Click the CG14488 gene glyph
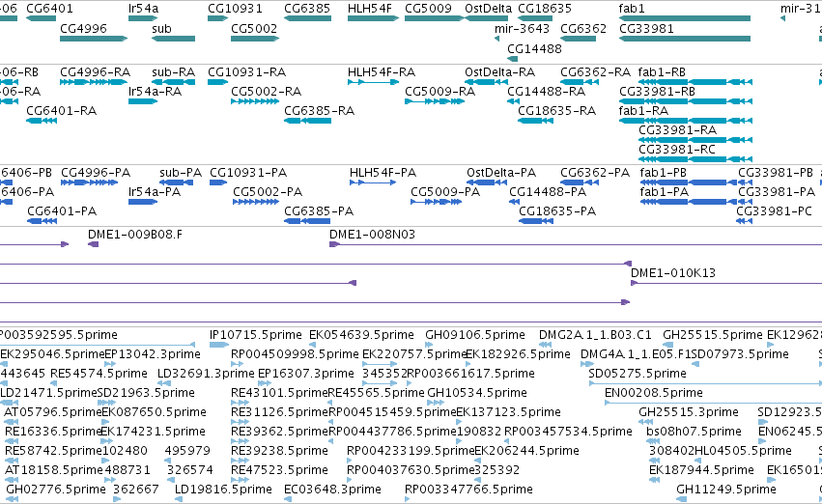Screen dimensions: 822x504 (513, 59)
